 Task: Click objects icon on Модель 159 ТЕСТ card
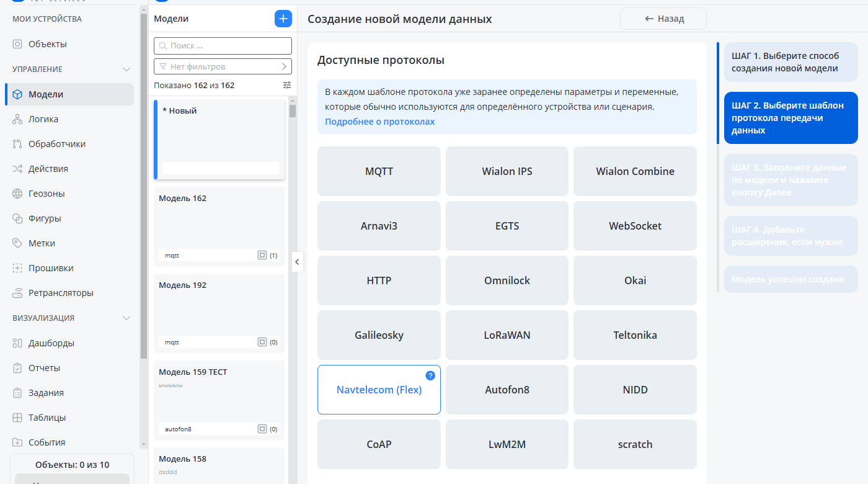(262, 429)
